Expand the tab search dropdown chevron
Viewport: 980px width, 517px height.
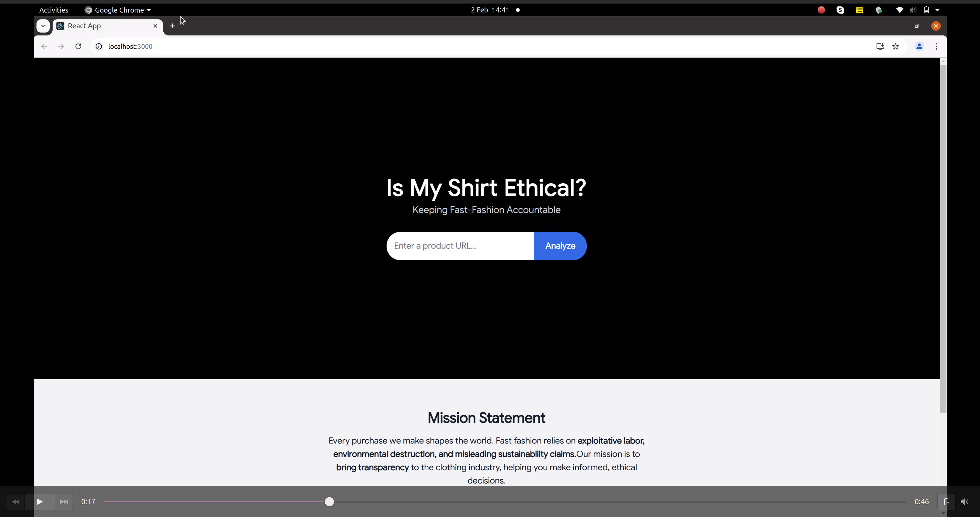click(x=43, y=26)
